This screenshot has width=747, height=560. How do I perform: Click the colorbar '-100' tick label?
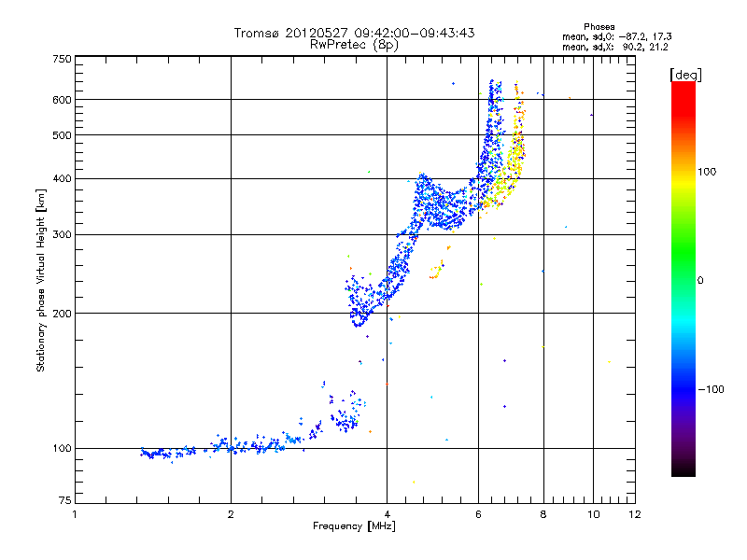coord(711,389)
